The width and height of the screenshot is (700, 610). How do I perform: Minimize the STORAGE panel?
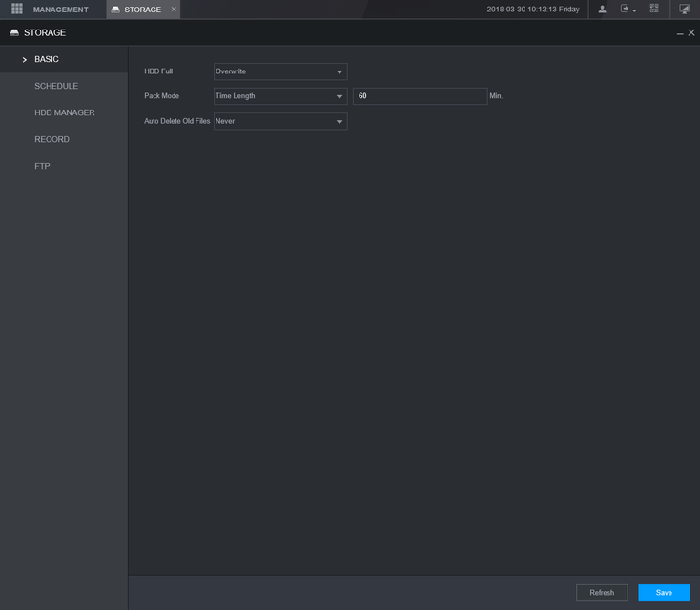point(680,33)
